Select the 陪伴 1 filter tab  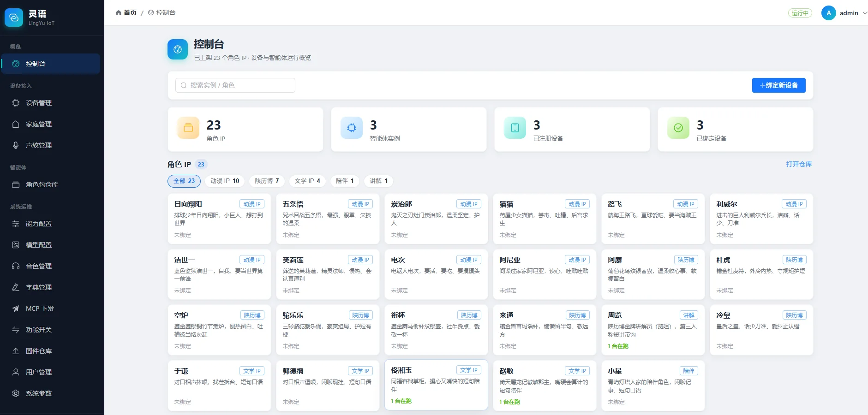[x=345, y=181]
